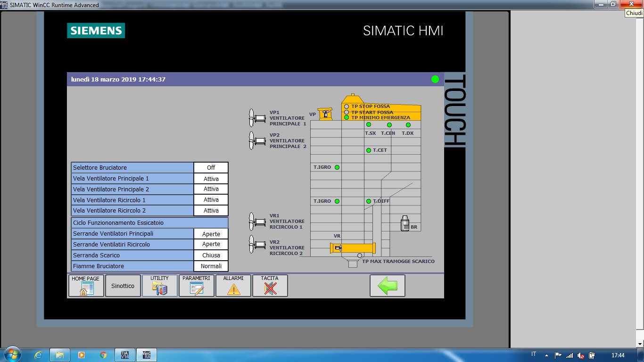Click Vela Ventilatore Ricircolo 1 Attiva value
The height and width of the screenshot is (362, 644).
[211, 200]
